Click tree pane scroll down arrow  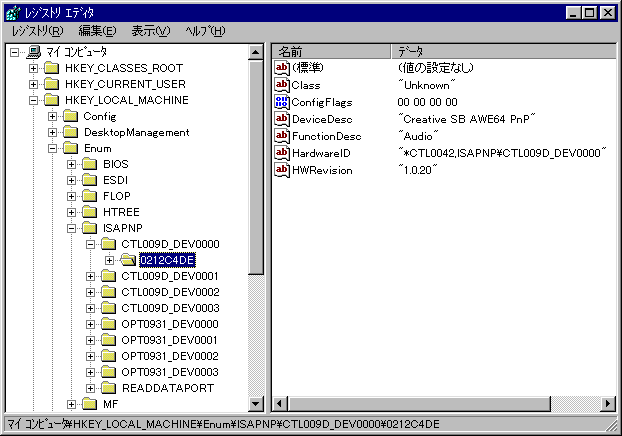[x=256, y=404]
